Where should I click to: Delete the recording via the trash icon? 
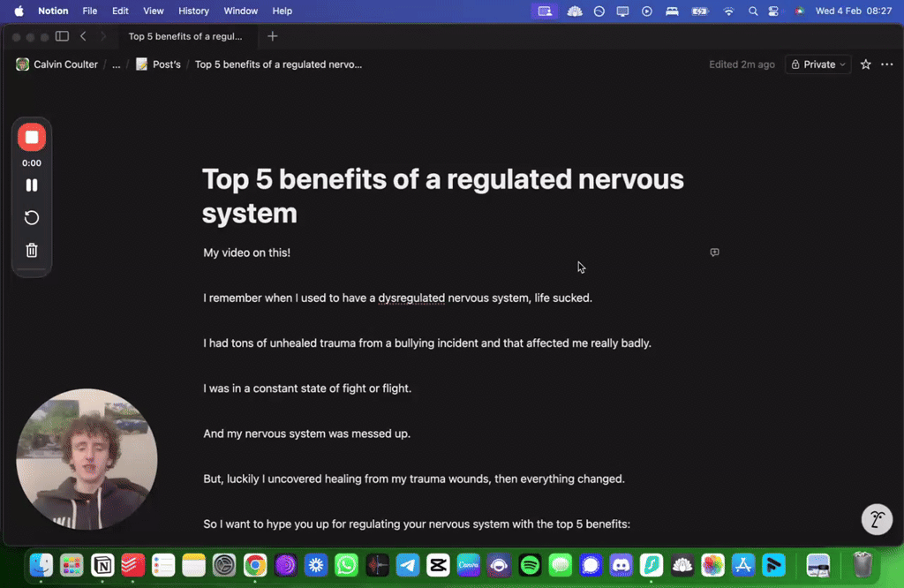pos(32,250)
